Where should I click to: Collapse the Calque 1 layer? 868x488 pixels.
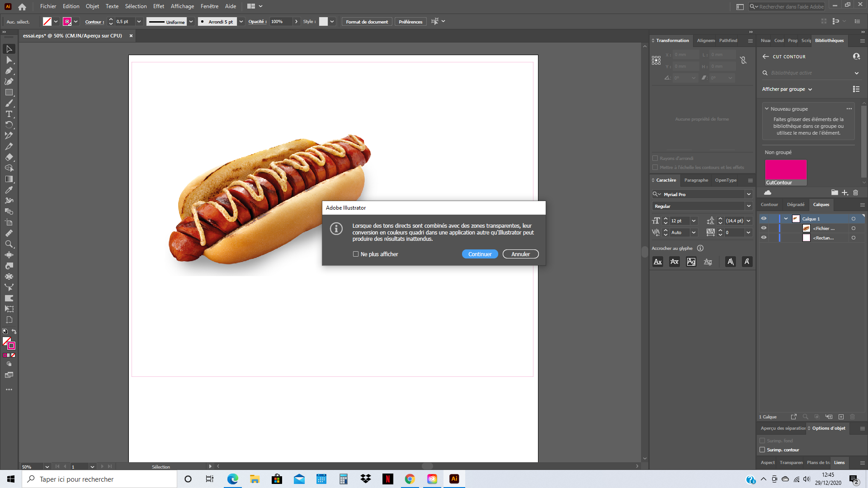coord(786,218)
